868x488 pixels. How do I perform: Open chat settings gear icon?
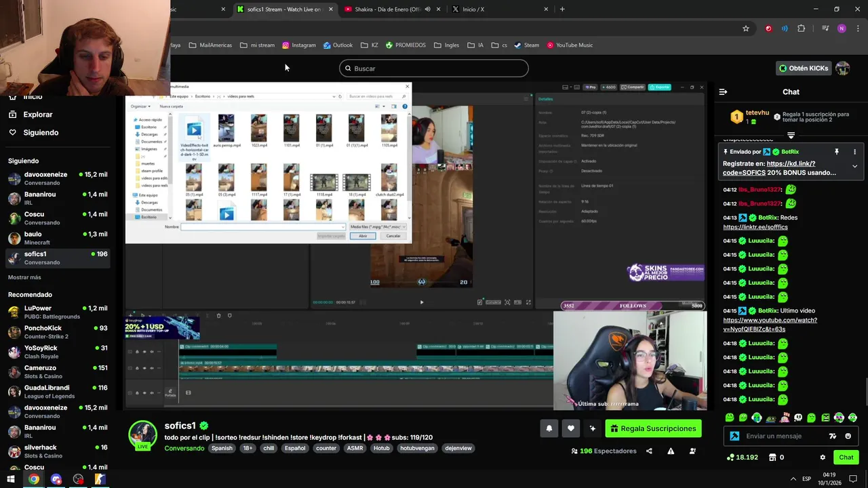click(823, 457)
